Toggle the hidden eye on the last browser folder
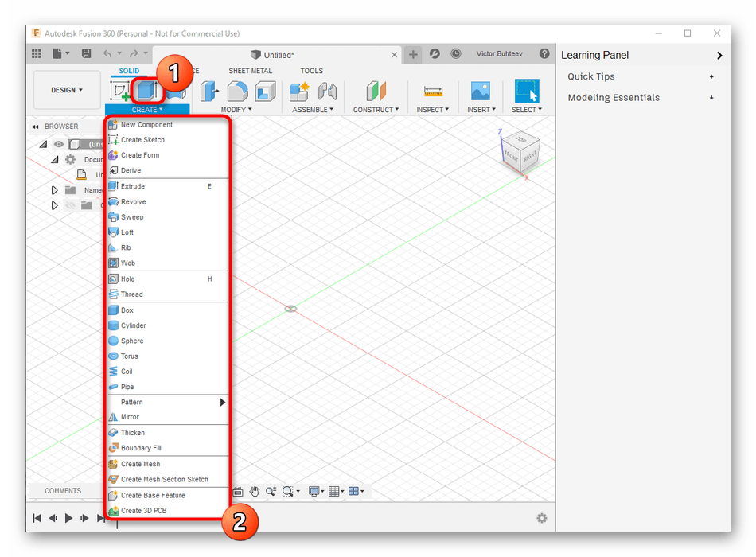 pyautogui.click(x=70, y=205)
